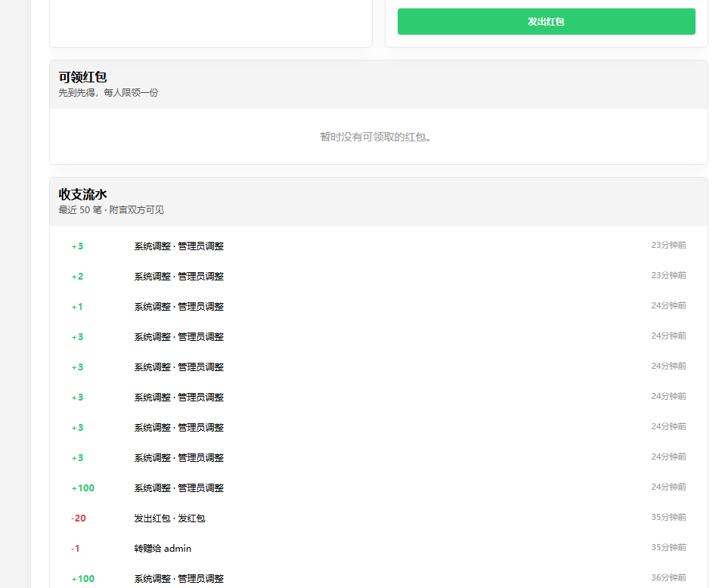Image resolution: width=719 pixels, height=588 pixels.
Task: Click the +100 amount dated 36分钟前
Action: point(83,579)
